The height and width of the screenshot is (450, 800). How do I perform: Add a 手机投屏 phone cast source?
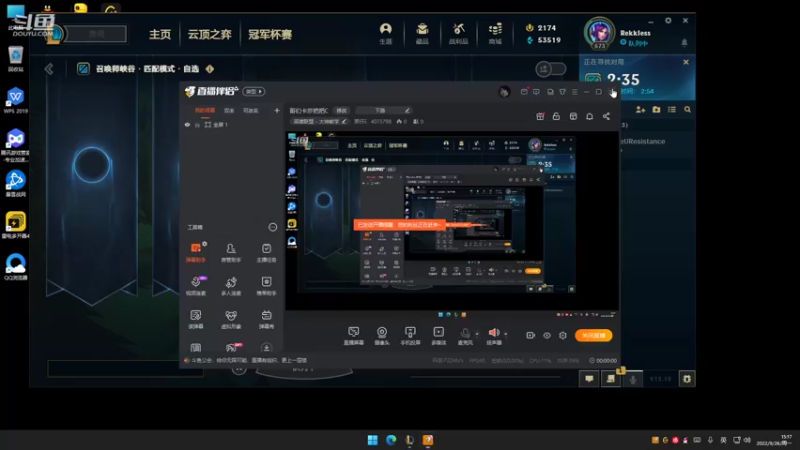point(410,336)
